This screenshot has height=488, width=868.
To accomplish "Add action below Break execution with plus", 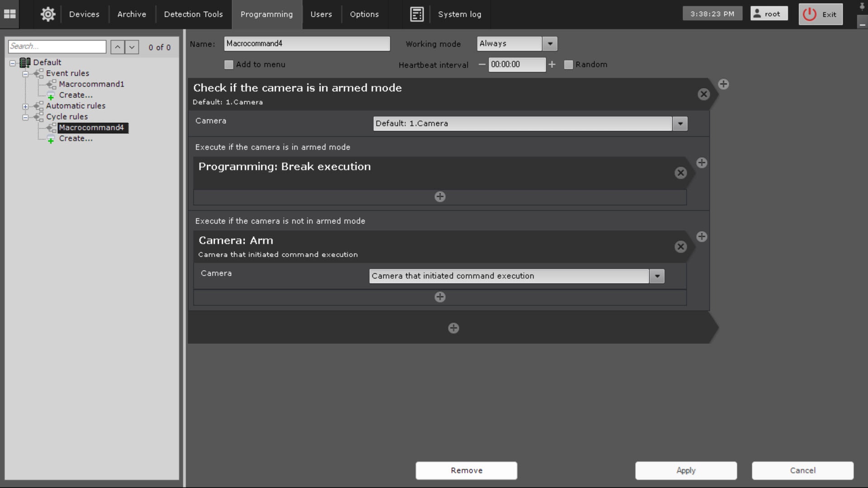I will click(x=440, y=197).
